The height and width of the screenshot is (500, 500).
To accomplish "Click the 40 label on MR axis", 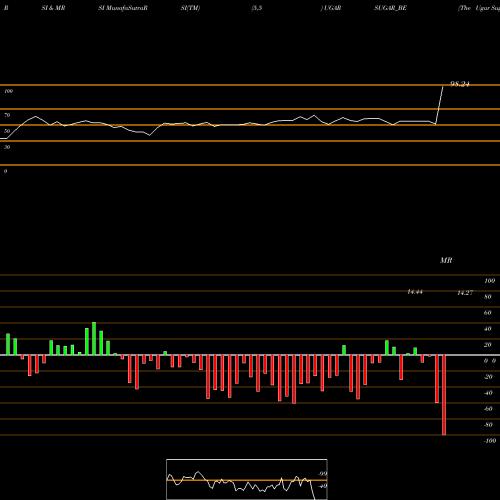I will (x=488, y=329).
